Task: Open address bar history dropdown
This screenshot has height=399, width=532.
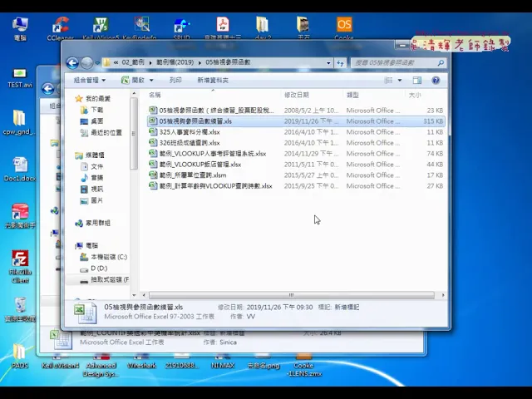Action: tap(328, 63)
